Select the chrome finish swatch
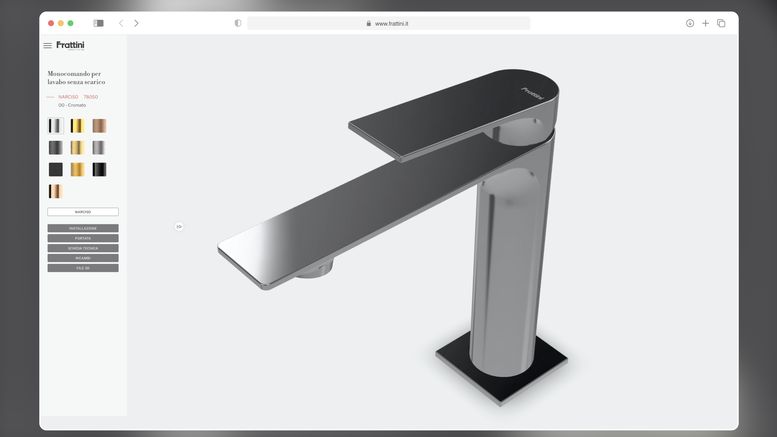 [x=56, y=126]
